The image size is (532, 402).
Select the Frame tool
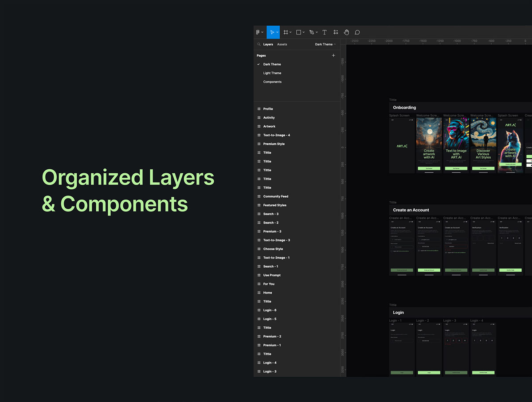pyautogui.click(x=286, y=32)
